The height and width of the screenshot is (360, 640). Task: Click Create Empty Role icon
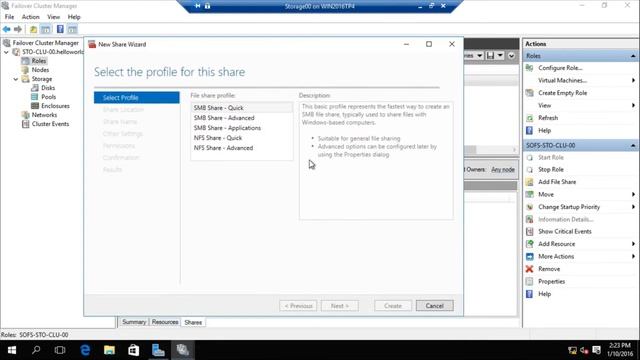point(529,93)
